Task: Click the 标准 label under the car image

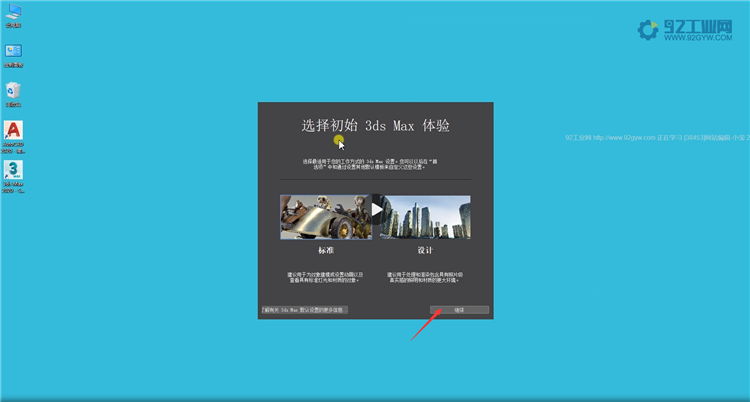Action: click(326, 250)
